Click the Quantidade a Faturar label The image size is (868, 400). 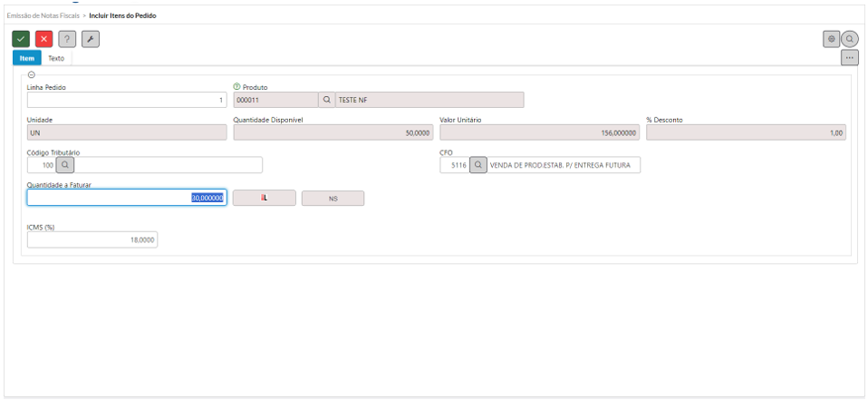58,185
